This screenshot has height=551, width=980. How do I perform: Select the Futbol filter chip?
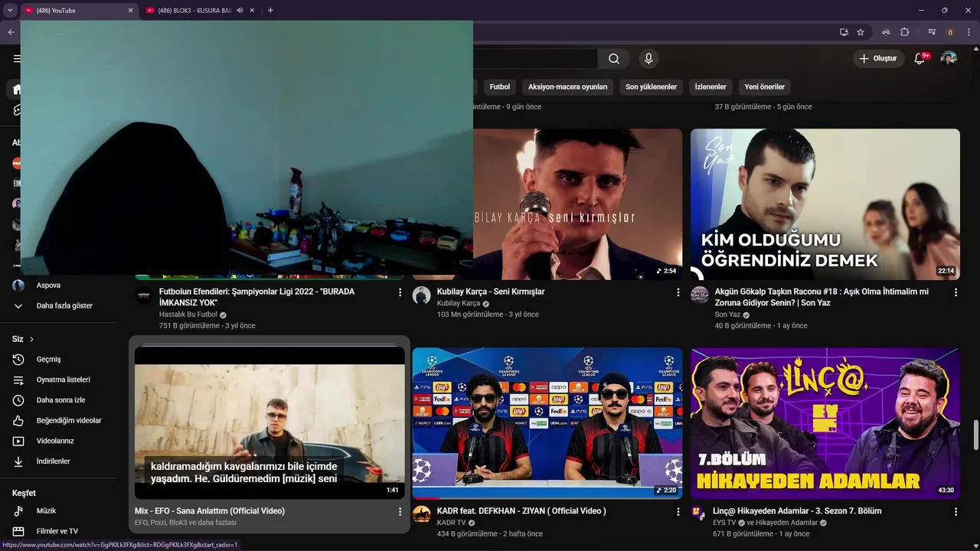coord(500,87)
